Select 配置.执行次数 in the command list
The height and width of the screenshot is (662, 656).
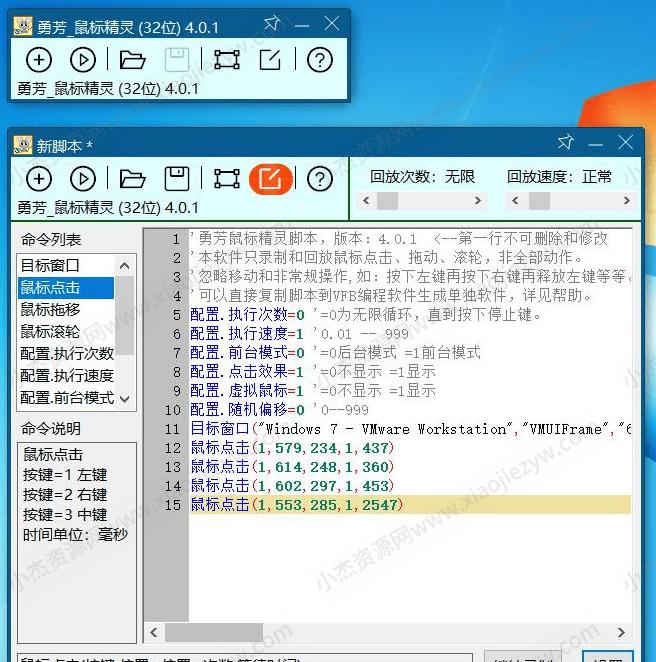point(66,354)
